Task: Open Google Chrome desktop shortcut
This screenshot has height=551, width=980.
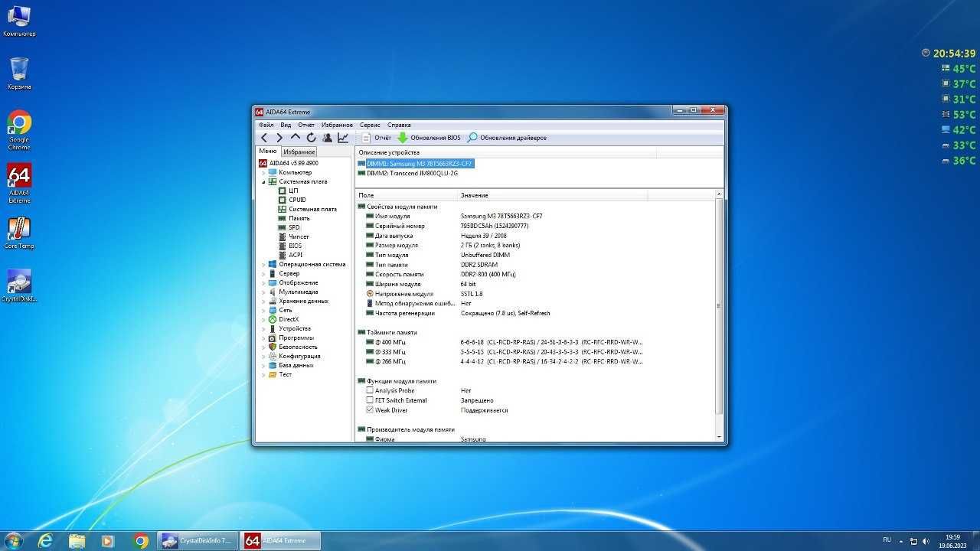Action: pyautogui.click(x=19, y=130)
